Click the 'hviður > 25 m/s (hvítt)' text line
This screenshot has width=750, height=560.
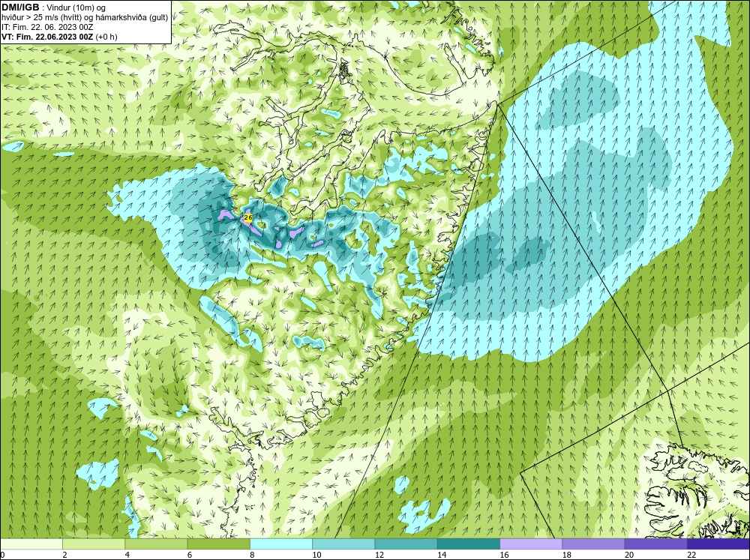pyautogui.click(x=84, y=17)
